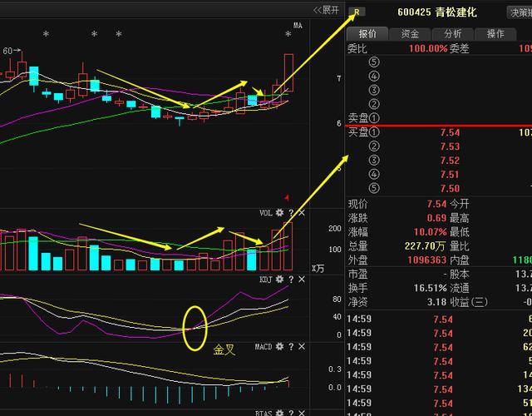The height and width of the screenshot is (416, 532).
Task: Open KDJ indicator settings gear
Action: [x=280, y=280]
